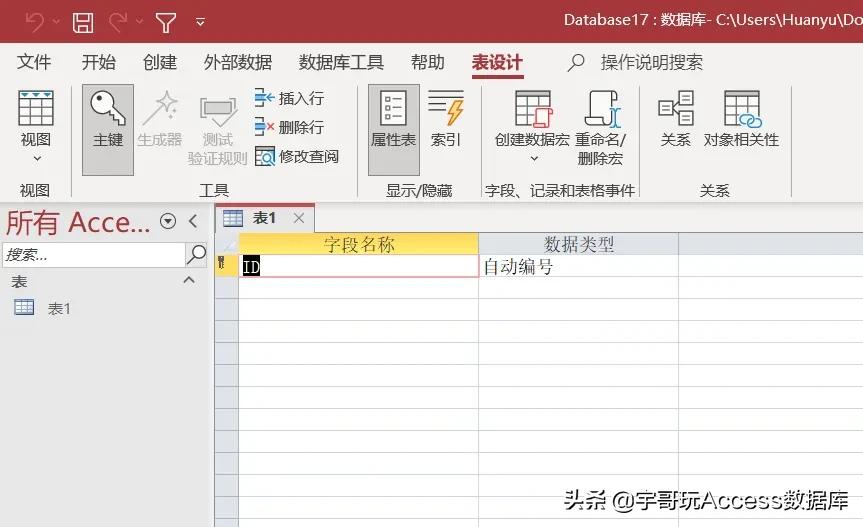Click the 创建数据宏 icon
The image size is (863, 527).
(533, 109)
